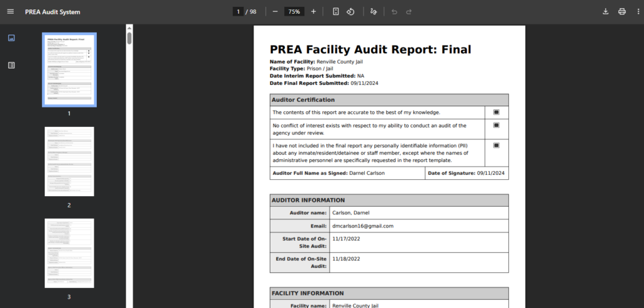Print the PREA audit report
This screenshot has height=308, width=644.
point(622,11)
